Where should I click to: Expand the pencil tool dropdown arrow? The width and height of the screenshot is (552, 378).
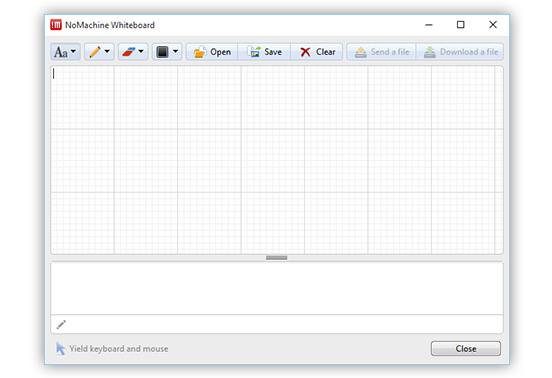pyautogui.click(x=107, y=51)
